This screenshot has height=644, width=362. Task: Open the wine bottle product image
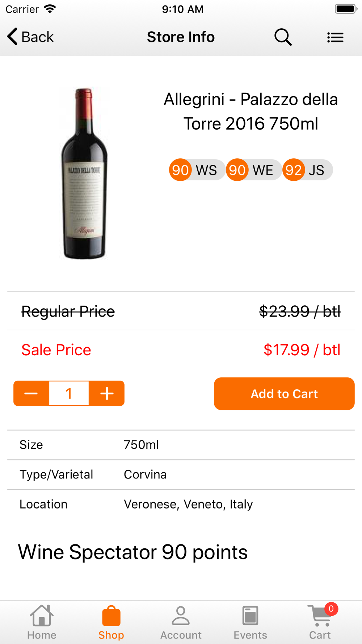[84, 173]
